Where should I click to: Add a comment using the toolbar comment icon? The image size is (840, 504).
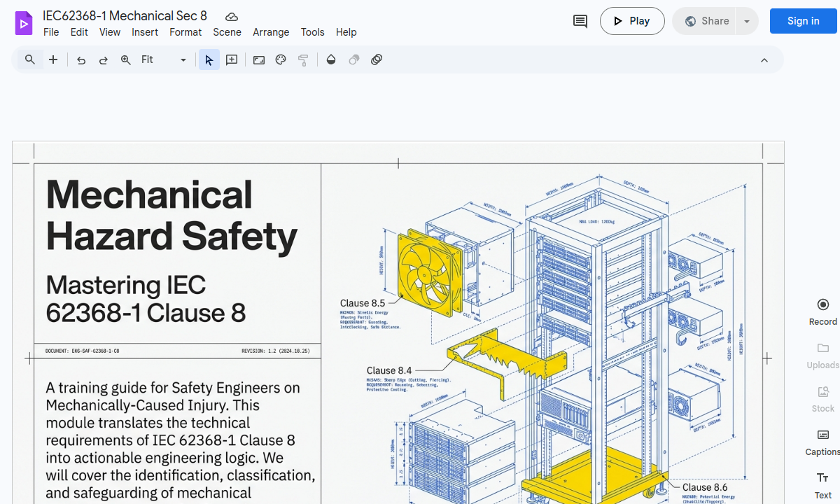click(x=231, y=59)
